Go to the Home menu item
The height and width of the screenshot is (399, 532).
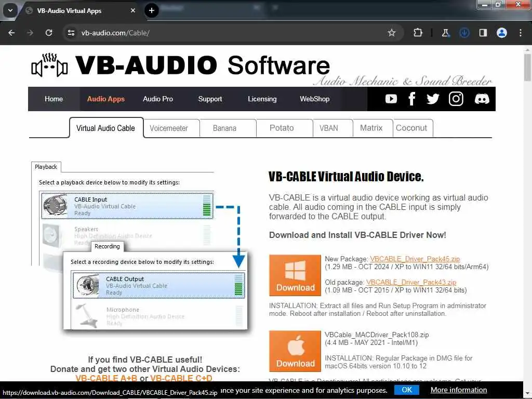point(54,99)
